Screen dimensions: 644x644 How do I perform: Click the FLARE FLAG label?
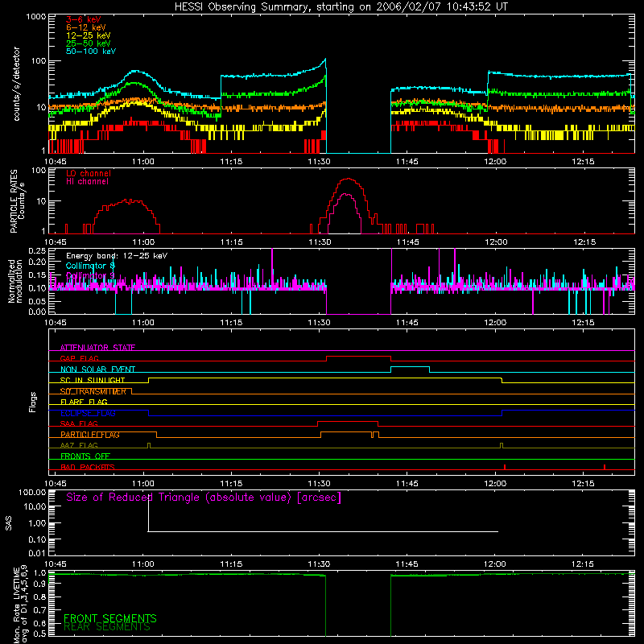tap(84, 402)
